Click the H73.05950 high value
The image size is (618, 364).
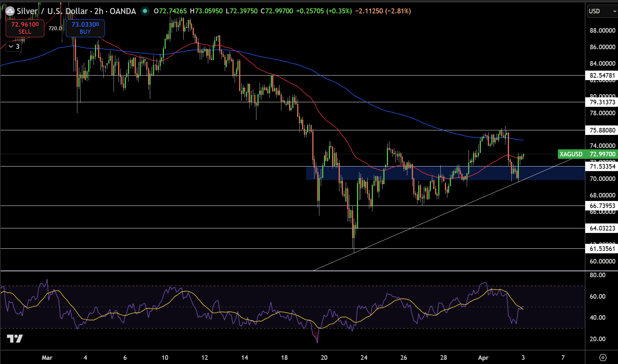(x=206, y=11)
